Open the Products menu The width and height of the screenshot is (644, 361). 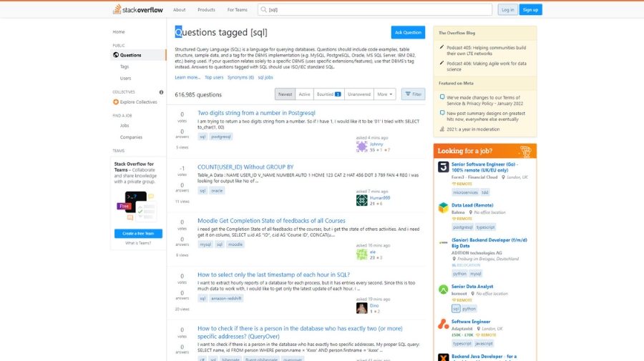pyautogui.click(x=206, y=10)
